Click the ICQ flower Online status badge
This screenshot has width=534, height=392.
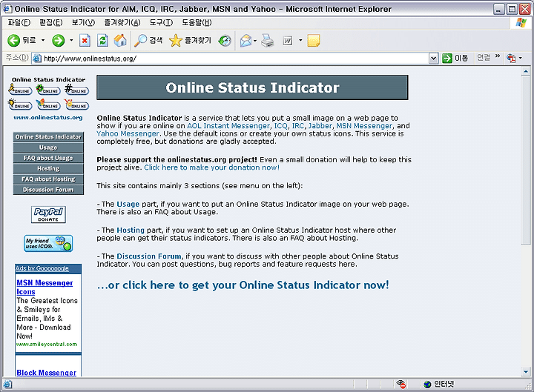pyautogui.click(x=48, y=90)
